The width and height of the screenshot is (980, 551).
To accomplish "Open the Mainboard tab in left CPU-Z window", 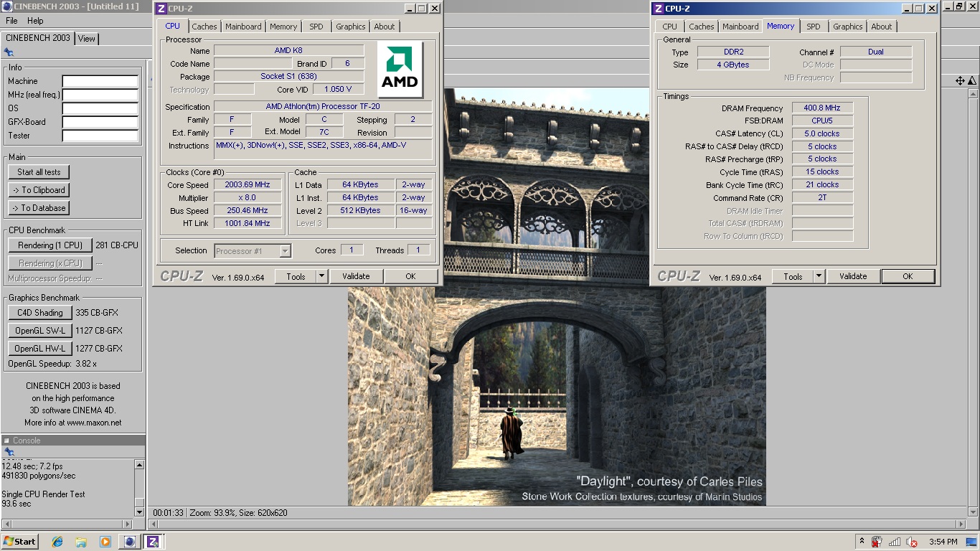I will coord(243,27).
